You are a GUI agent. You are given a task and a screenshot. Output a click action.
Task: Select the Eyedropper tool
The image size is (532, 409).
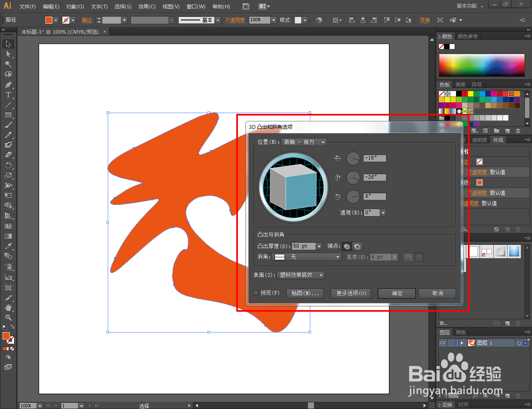click(8, 246)
